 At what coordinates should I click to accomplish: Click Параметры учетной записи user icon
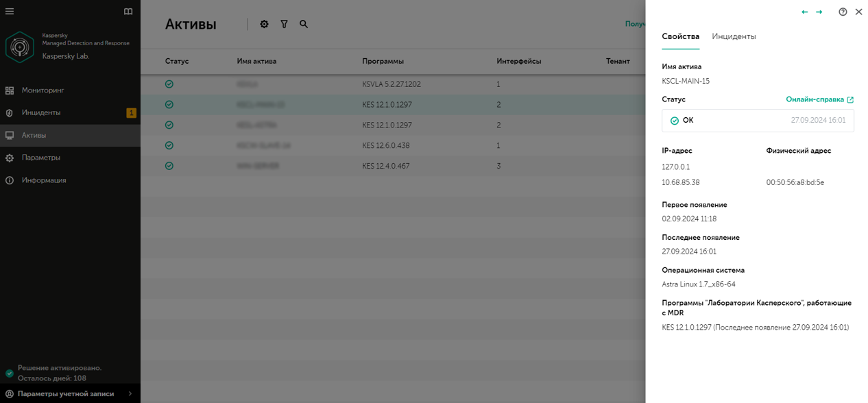coord(10,394)
